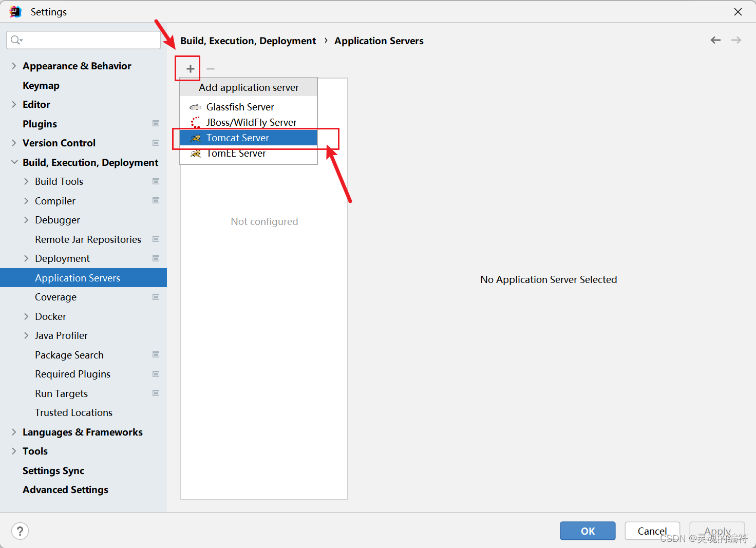Image resolution: width=756 pixels, height=548 pixels.
Task: Click the Tomcat cat icon
Action: point(196,138)
